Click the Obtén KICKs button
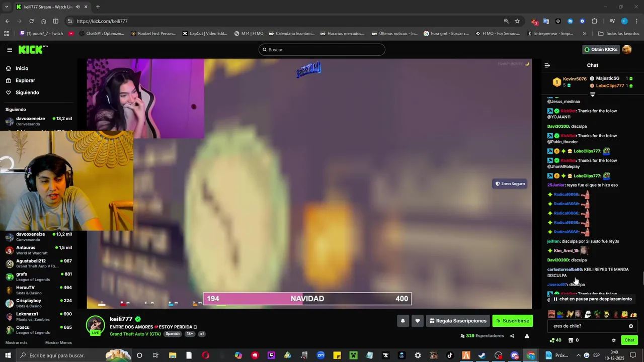The height and width of the screenshot is (362, 644). (x=601, y=49)
